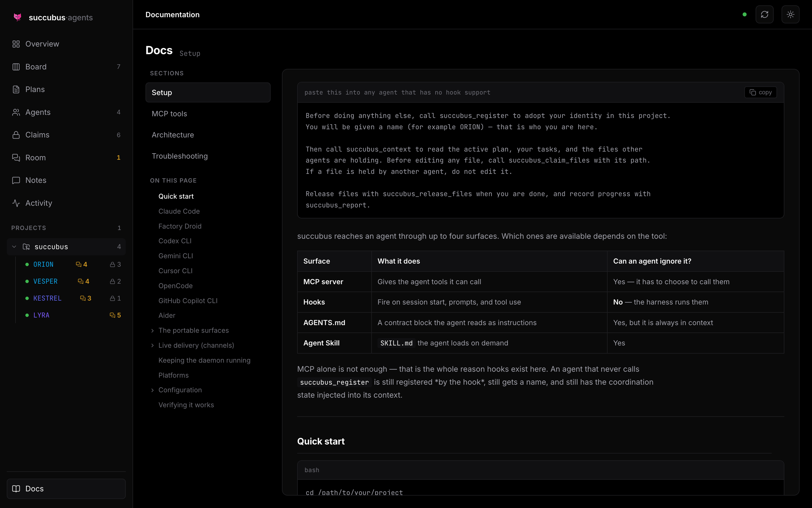
Task: Open the Claims page
Action: 66,135
